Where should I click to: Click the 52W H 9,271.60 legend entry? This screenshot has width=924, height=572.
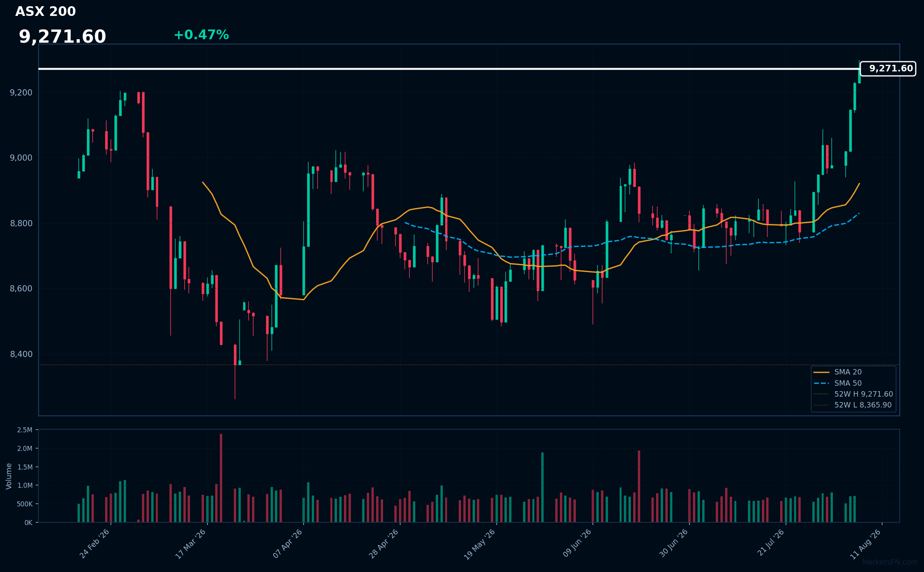[x=853, y=394]
